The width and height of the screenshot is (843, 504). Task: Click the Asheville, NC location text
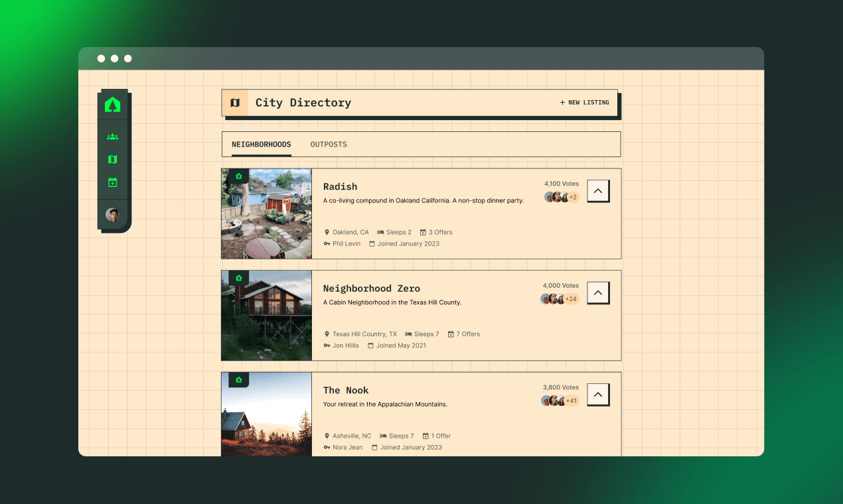click(352, 436)
